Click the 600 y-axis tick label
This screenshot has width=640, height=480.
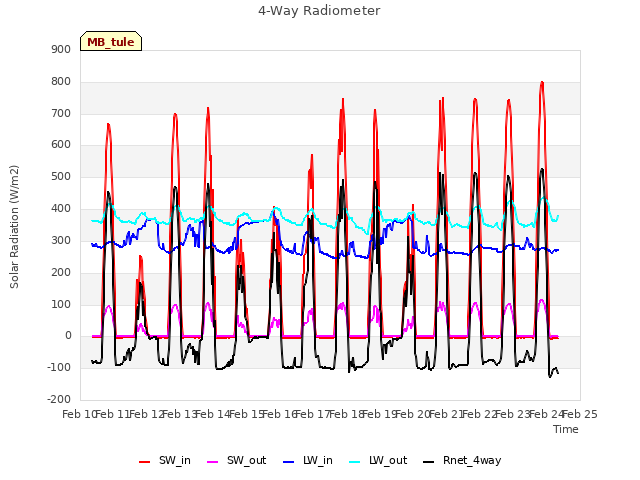click(61, 145)
